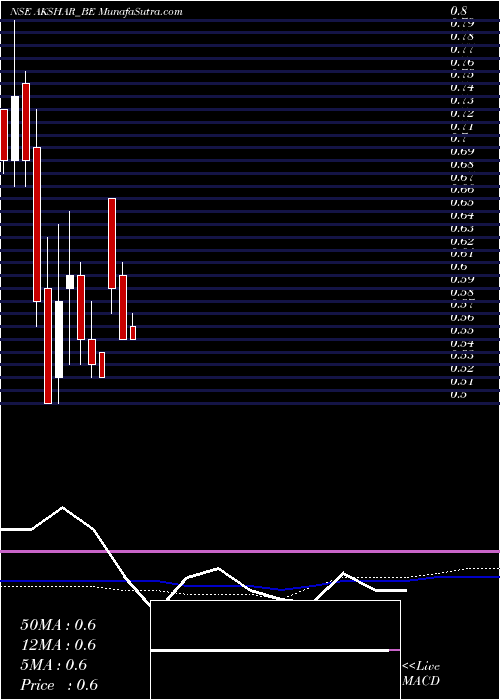Screen dimensions: 500x700
Task: Click the 50MA : 0.6 readout
Action: (58, 624)
